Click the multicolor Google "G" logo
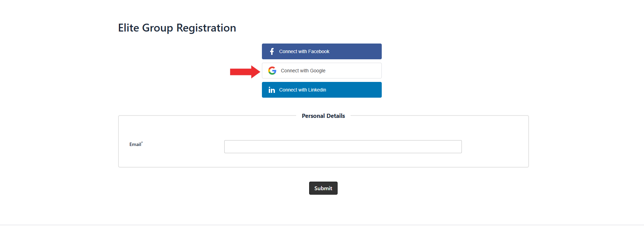Image resolution: width=644 pixels, height=232 pixels. [x=272, y=71]
